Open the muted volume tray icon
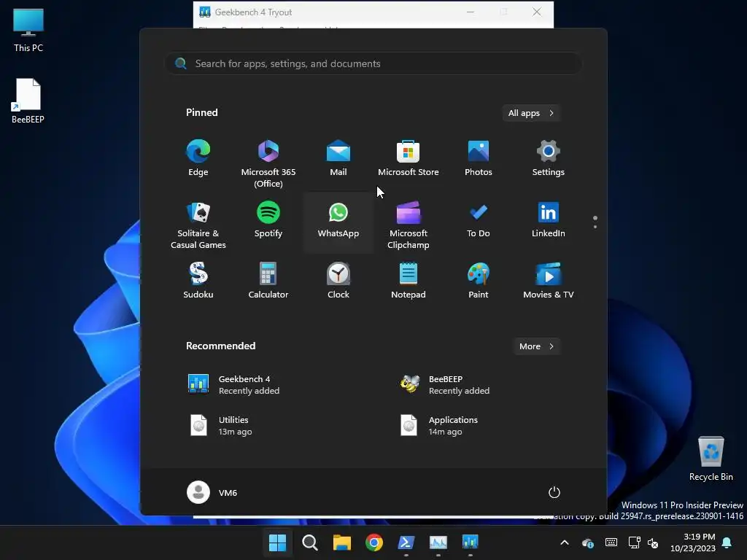This screenshot has height=560, width=747. tap(653, 542)
